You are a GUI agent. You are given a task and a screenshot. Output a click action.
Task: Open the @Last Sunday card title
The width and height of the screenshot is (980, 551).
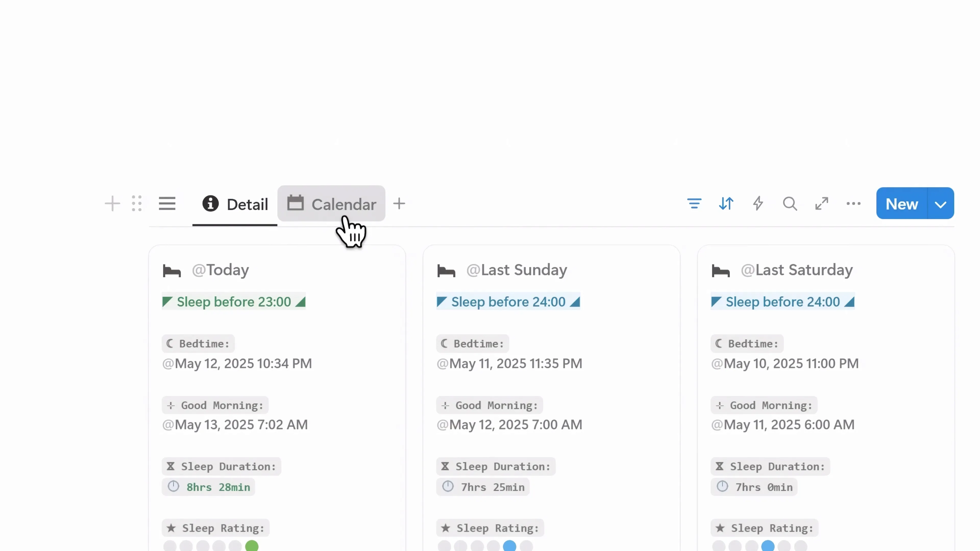tap(517, 270)
